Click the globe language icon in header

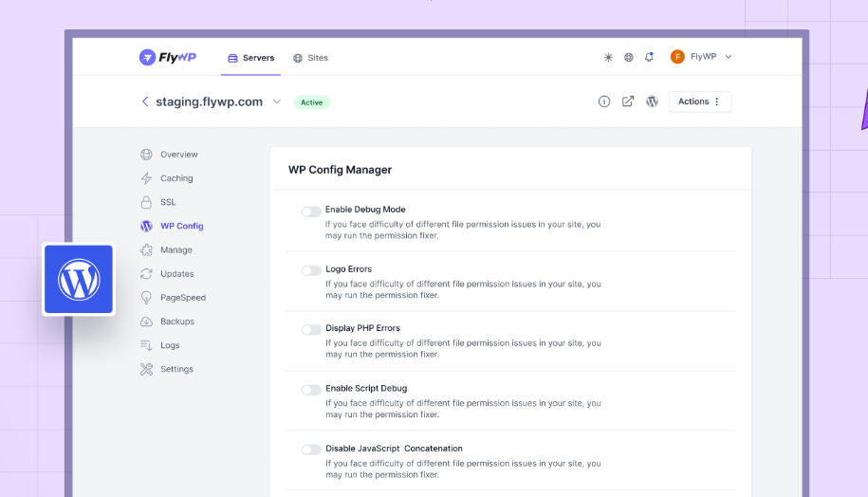(x=628, y=57)
